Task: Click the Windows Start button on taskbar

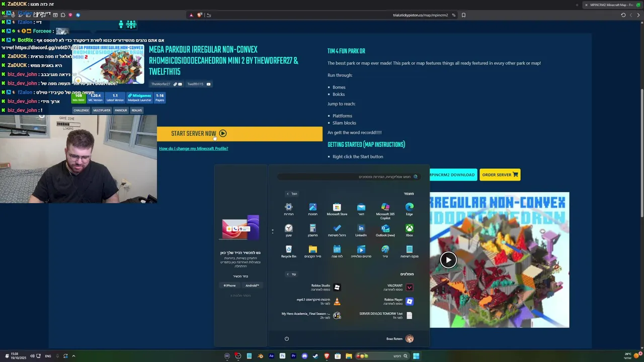Action: (416, 356)
